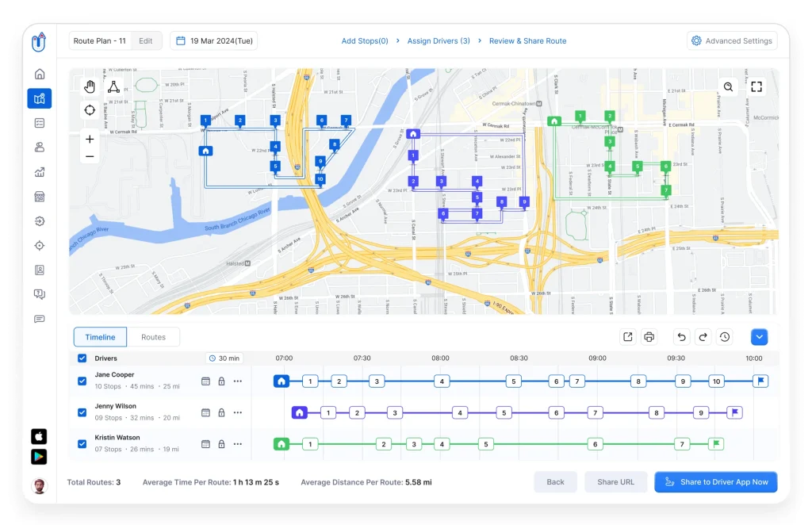Image resolution: width=812 pixels, height=525 pixels.
Task: Click the Average Distance Per Route value 5.58 mi
Action: pyautogui.click(x=419, y=482)
